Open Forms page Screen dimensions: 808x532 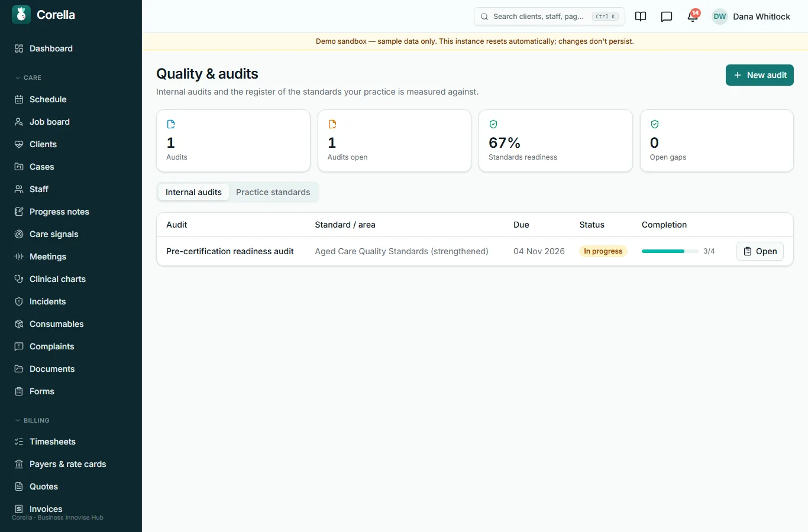71,391
